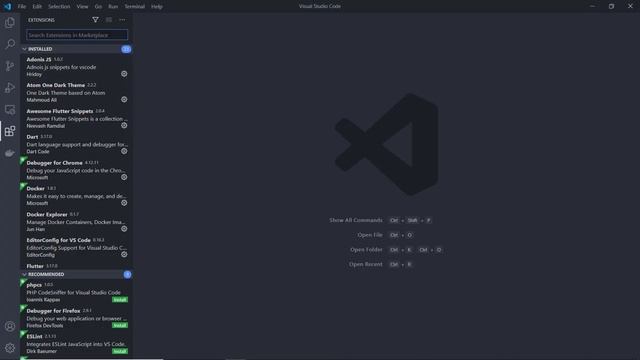Collapse the Recommended extensions section
The height and width of the screenshot is (360, 640).
[76, 274]
